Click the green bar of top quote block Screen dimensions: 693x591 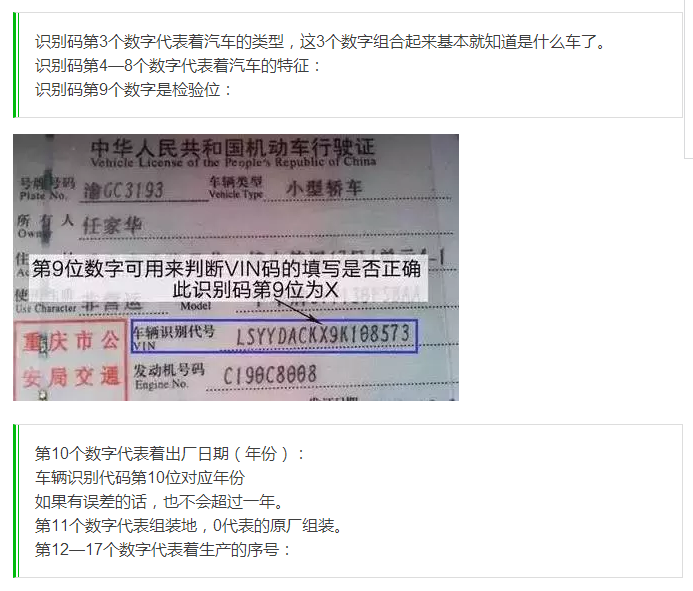click(16, 65)
